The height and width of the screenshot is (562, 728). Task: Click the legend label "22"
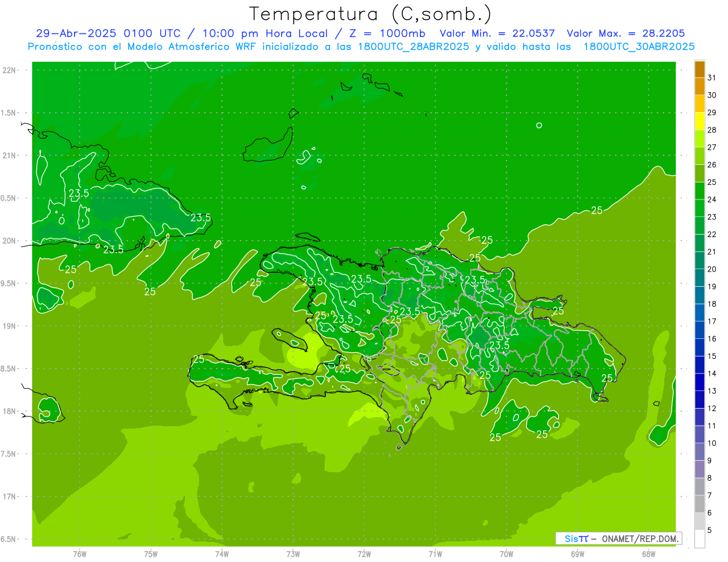click(712, 234)
